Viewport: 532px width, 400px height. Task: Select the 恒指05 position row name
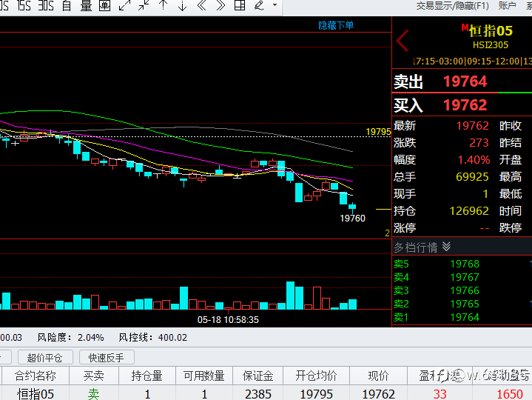coord(36,394)
